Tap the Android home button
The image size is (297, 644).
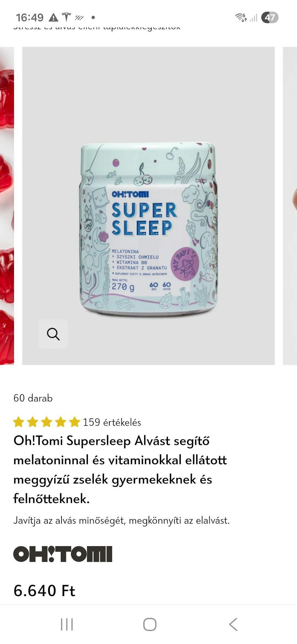[x=150, y=624]
